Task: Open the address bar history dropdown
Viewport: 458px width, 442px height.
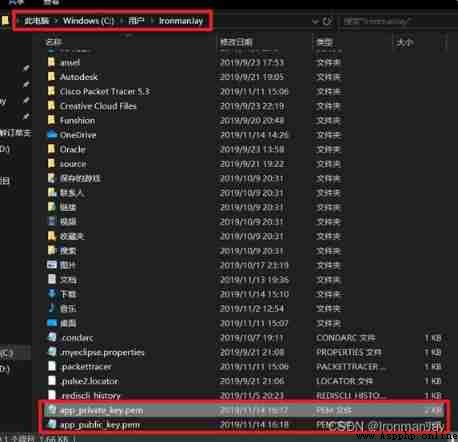Action: pos(315,21)
